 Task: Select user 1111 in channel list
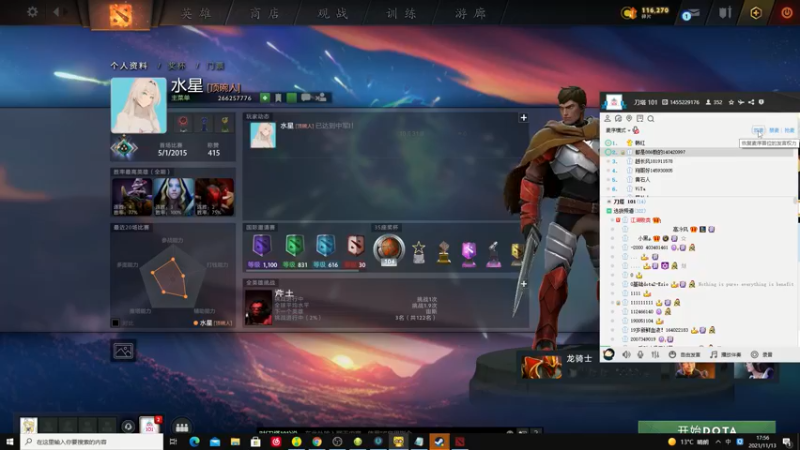point(635,293)
